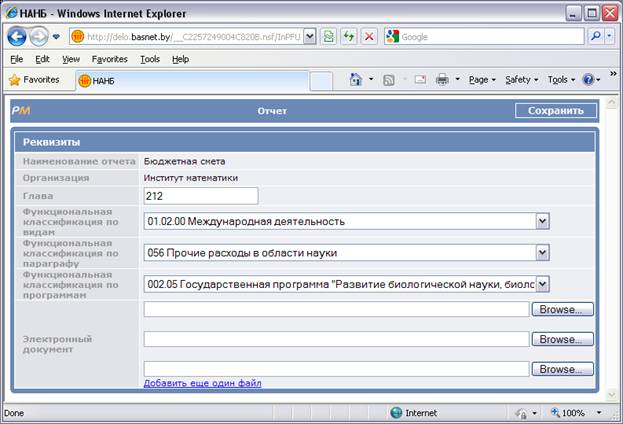The height and width of the screenshot is (424, 623).
Task: Click the first Browse button
Action: click(562, 309)
